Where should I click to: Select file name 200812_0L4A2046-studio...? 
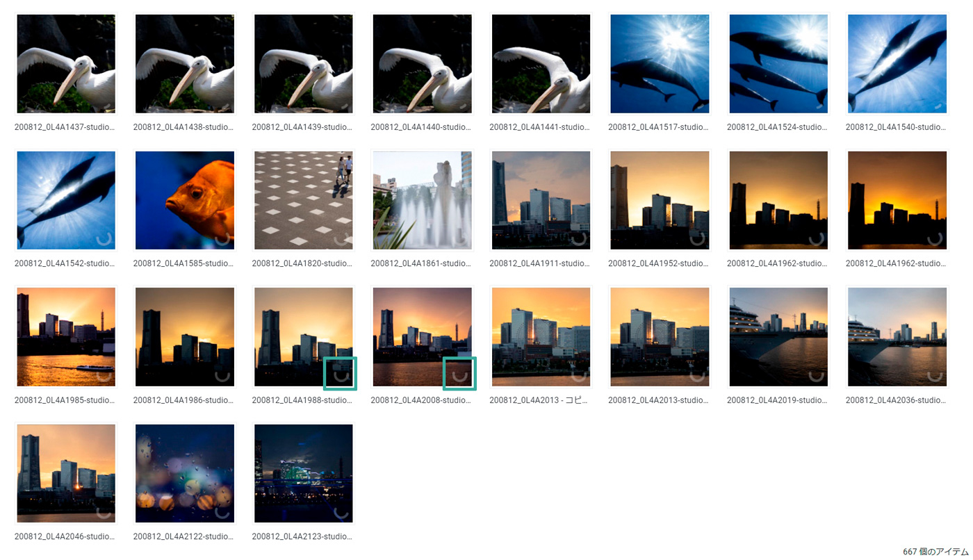point(65,536)
